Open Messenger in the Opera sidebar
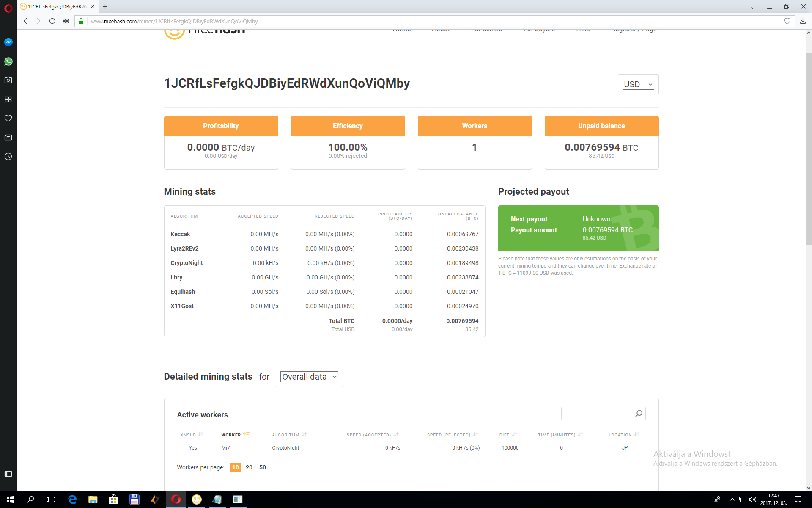Screen dimensions: 812x508 (x=8, y=42)
